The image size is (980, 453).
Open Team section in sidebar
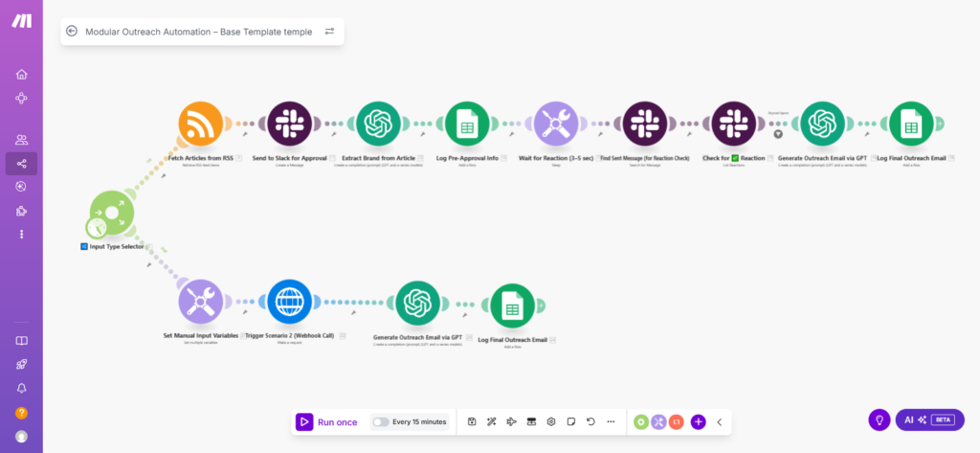(21, 140)
